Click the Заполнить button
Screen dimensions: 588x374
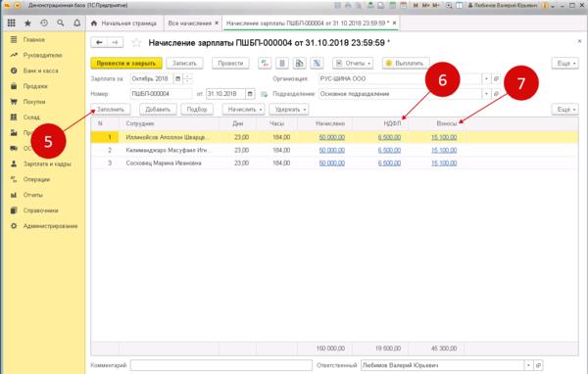(111, 110)
